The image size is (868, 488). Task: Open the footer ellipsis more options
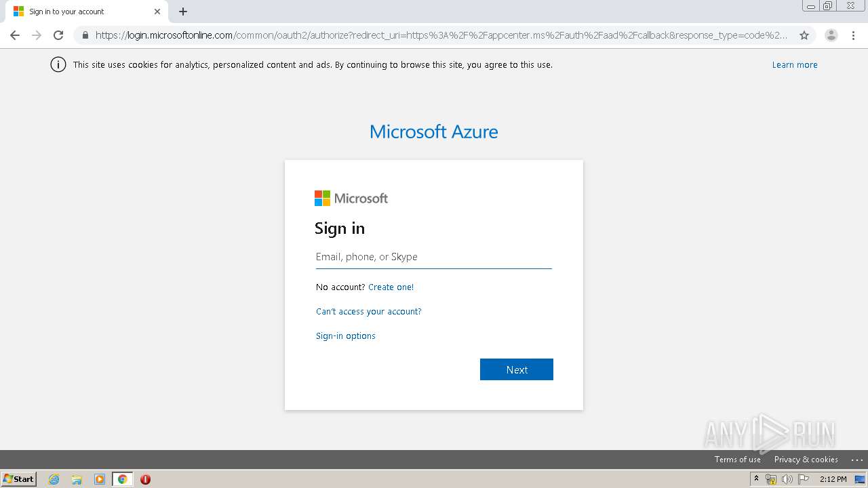point(856,460)
